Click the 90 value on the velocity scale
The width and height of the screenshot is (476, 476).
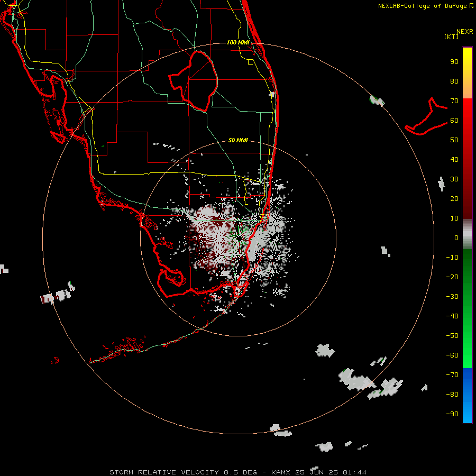pos(454,62)
